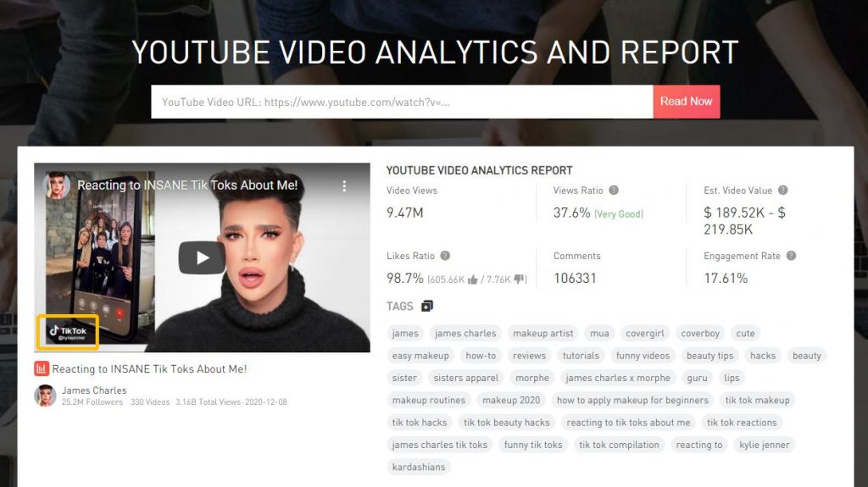Select the 'tik tok hacks' tag
868x487 pixels.
(420, 423)
